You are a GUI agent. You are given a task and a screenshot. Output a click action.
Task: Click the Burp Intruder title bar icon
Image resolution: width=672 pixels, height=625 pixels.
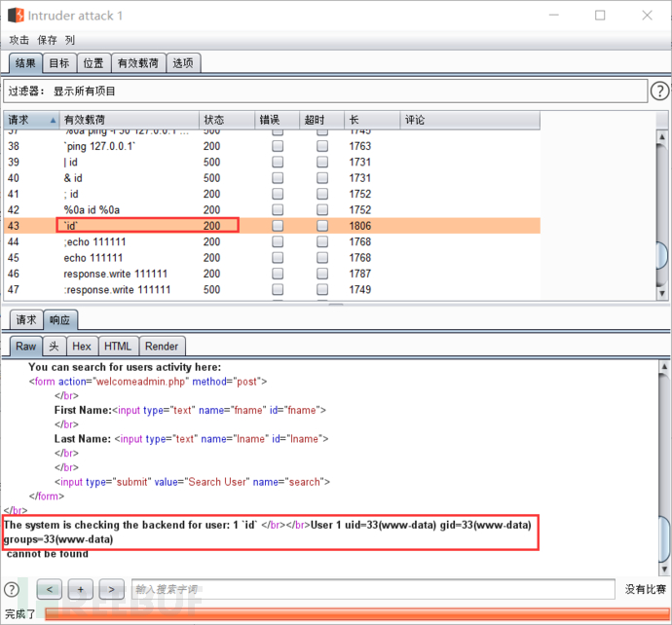tap(15, 16)
